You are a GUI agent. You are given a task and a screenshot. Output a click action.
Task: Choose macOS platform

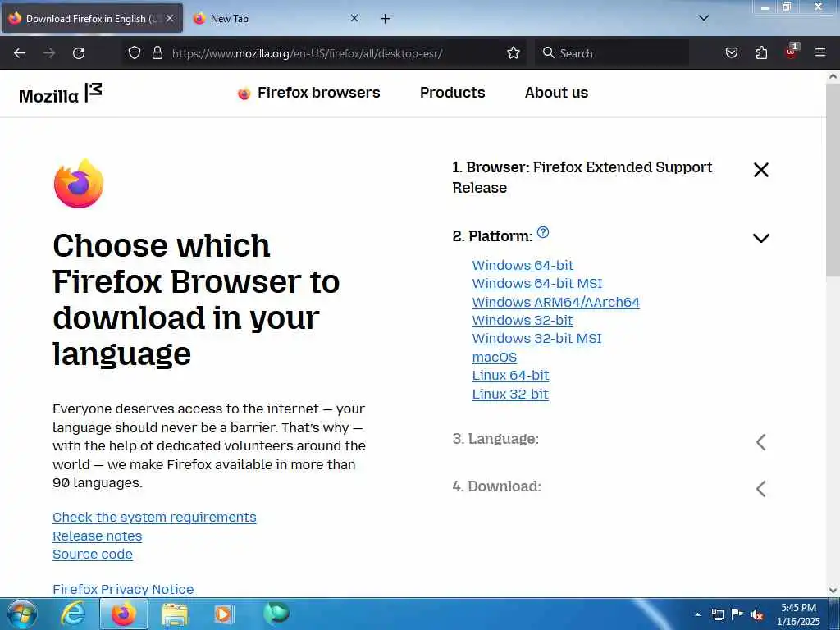tap(495, 358)
